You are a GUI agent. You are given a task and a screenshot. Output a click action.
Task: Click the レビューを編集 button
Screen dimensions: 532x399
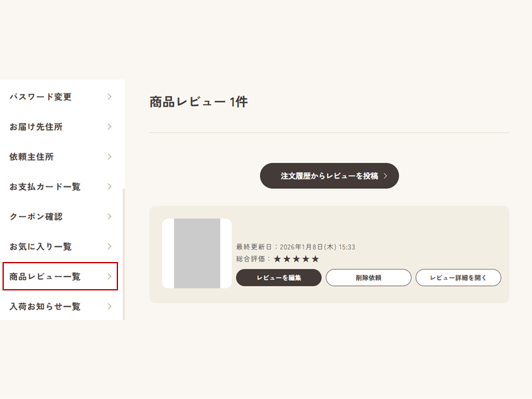point(278,278)
